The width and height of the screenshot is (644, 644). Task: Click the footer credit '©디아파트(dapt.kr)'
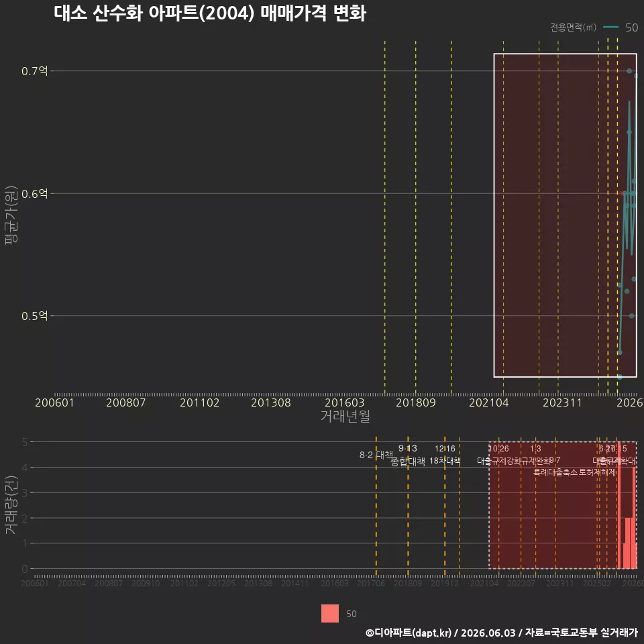pyautogui.click(x=409, y=633)
